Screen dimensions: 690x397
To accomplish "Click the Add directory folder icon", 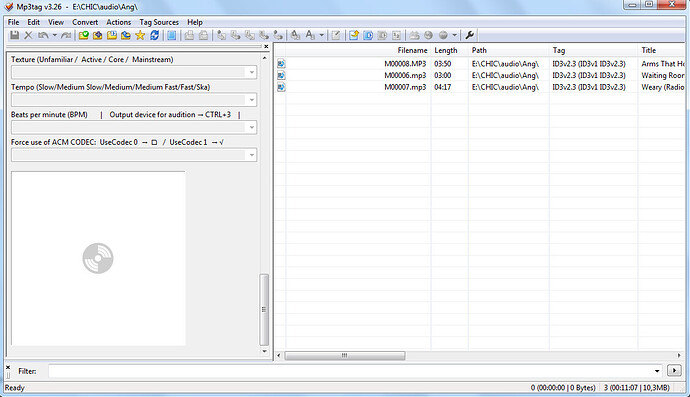I will tap(98, 35).
